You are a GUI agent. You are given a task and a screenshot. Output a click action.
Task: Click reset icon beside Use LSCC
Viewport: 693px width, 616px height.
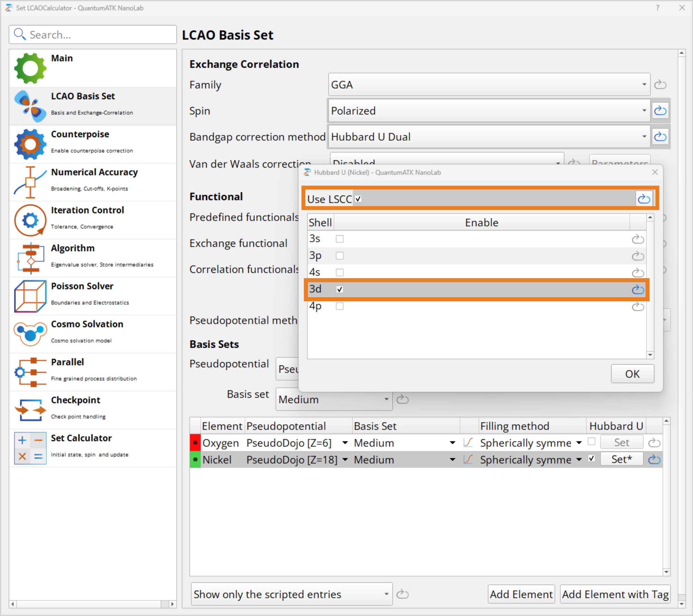pyautogui.click(x=643, y=199)
